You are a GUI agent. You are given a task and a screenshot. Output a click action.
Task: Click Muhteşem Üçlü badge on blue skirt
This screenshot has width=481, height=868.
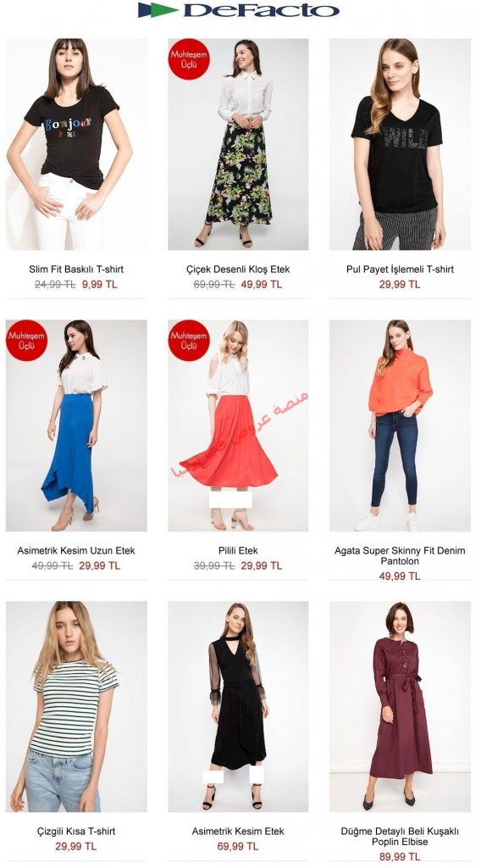(27, 341)
